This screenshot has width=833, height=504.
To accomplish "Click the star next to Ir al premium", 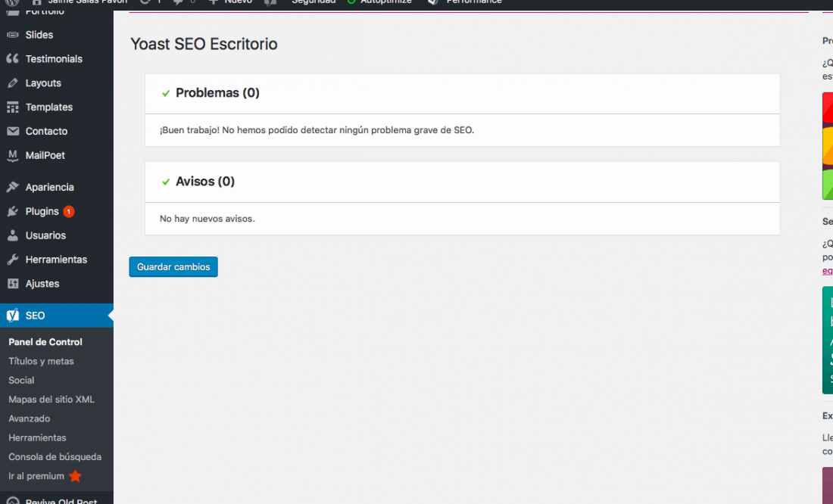I will 76,477.
